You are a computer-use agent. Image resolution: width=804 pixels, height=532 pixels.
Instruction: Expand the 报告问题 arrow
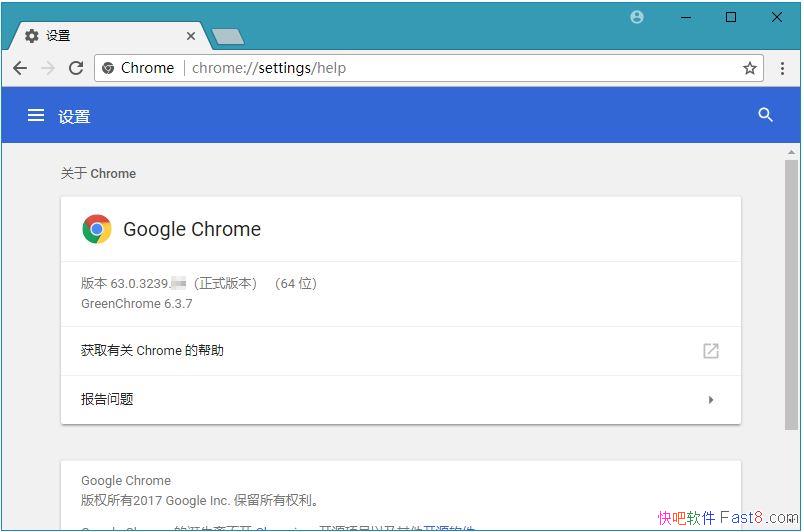(x=711, y=400)
